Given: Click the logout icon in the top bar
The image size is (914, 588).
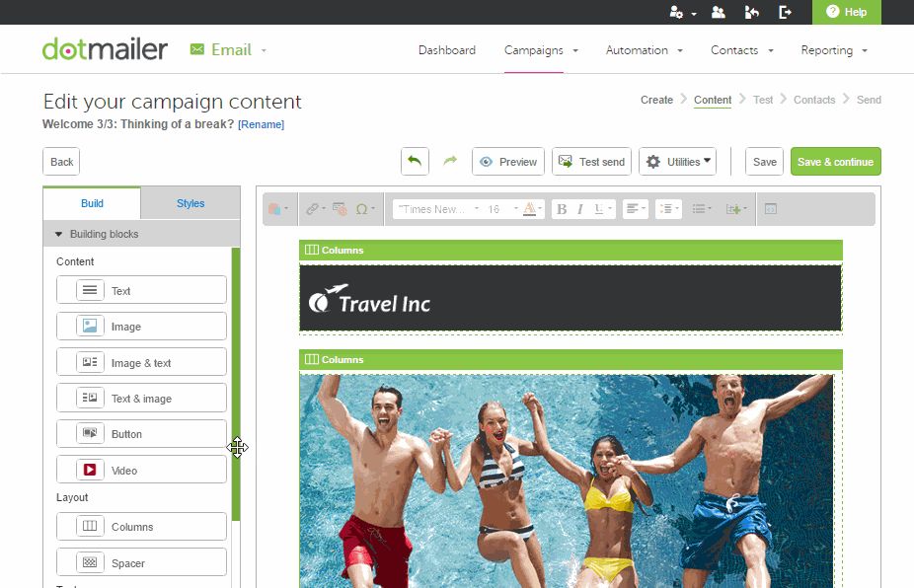Looking at the screenshot, I should [x=786, y=12].
